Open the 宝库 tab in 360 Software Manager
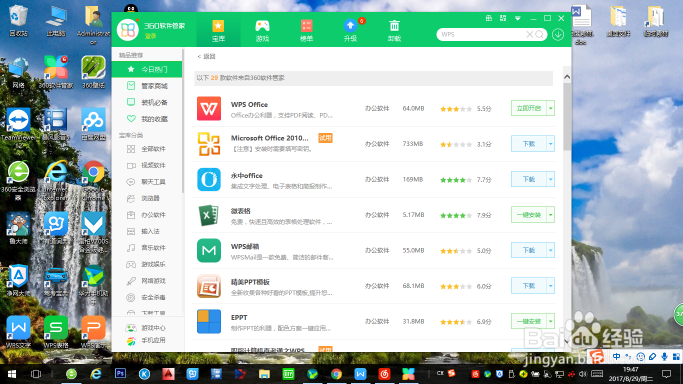The image size is (683, 384). coord(218,30)
